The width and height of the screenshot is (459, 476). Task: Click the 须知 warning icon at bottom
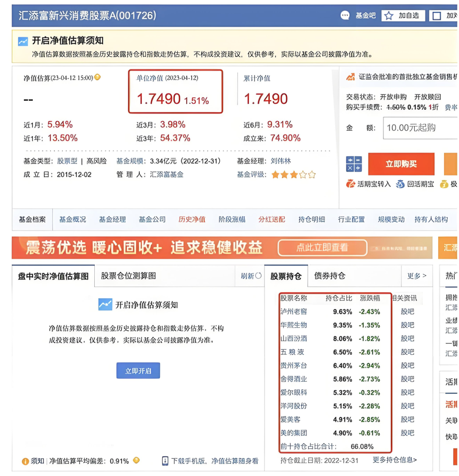tap(25, 461)
